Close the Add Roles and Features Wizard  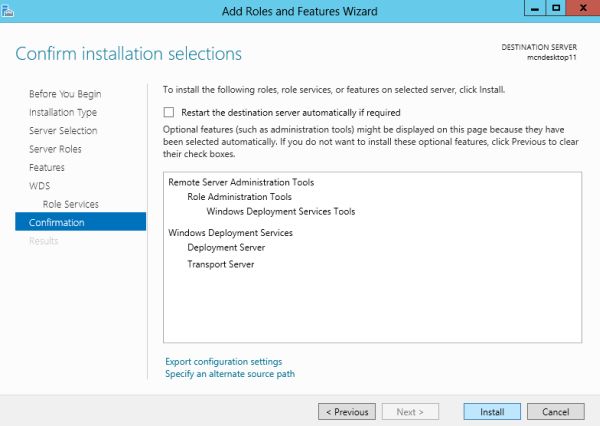[579, 9]
